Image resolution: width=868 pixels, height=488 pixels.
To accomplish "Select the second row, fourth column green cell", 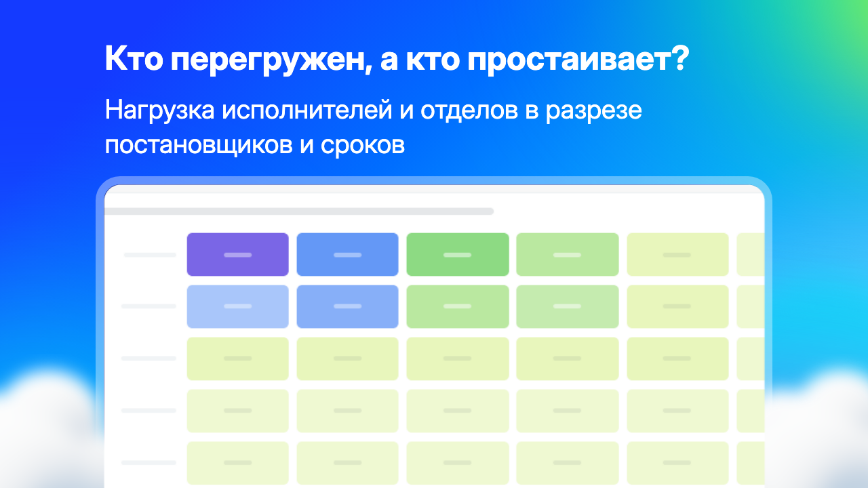I will [568, 306].
